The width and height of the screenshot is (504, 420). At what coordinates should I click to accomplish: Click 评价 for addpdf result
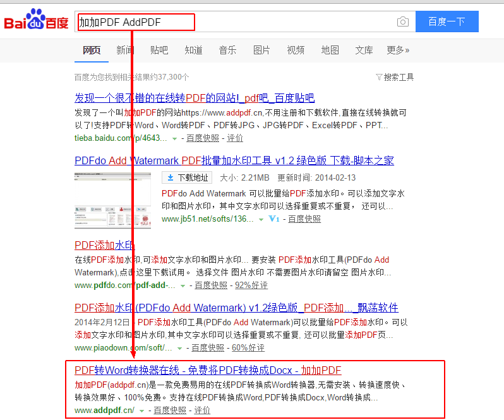[202, 411]
